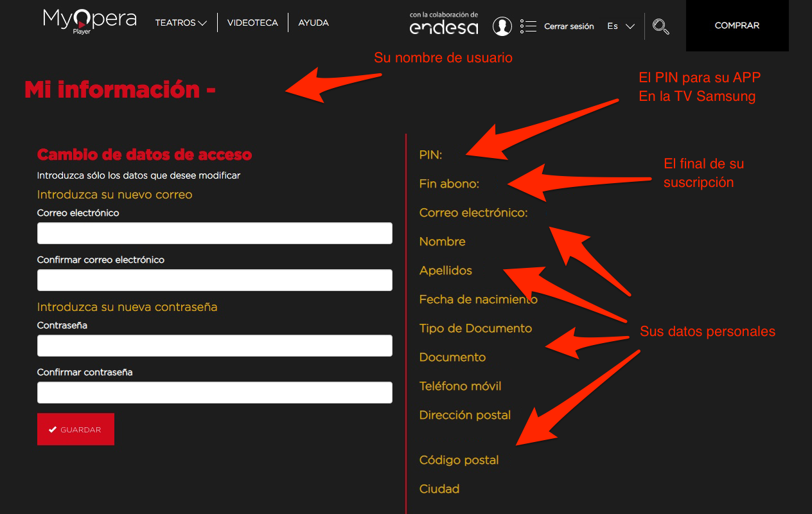Viewport: 812px width, 514px height.
Task: Click the MyOpera Player logo
Action: click(89, 21)
